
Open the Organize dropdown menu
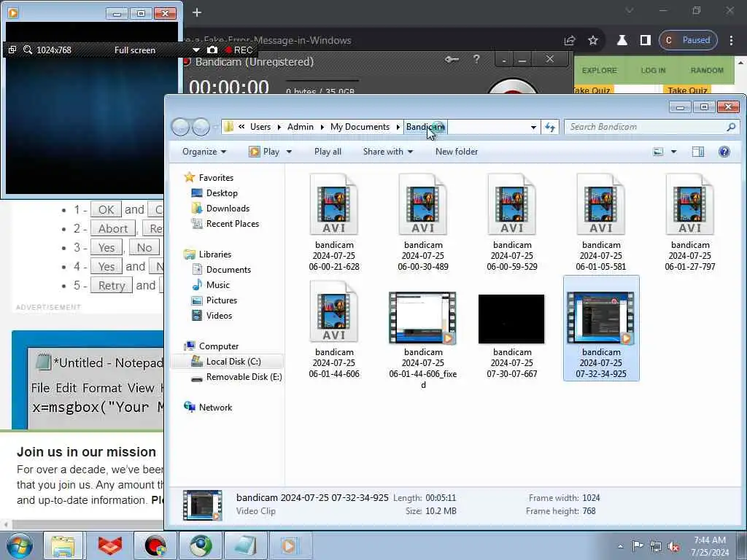[x=204, y=152]
